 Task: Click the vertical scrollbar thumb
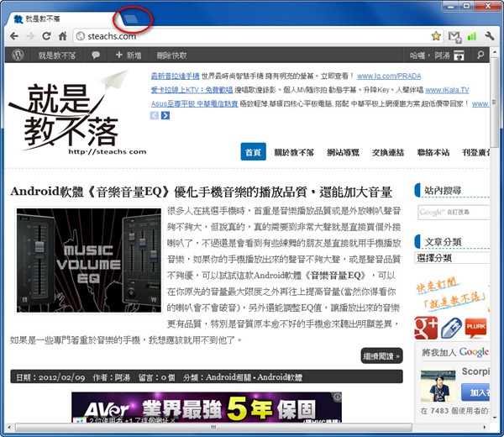494,103
